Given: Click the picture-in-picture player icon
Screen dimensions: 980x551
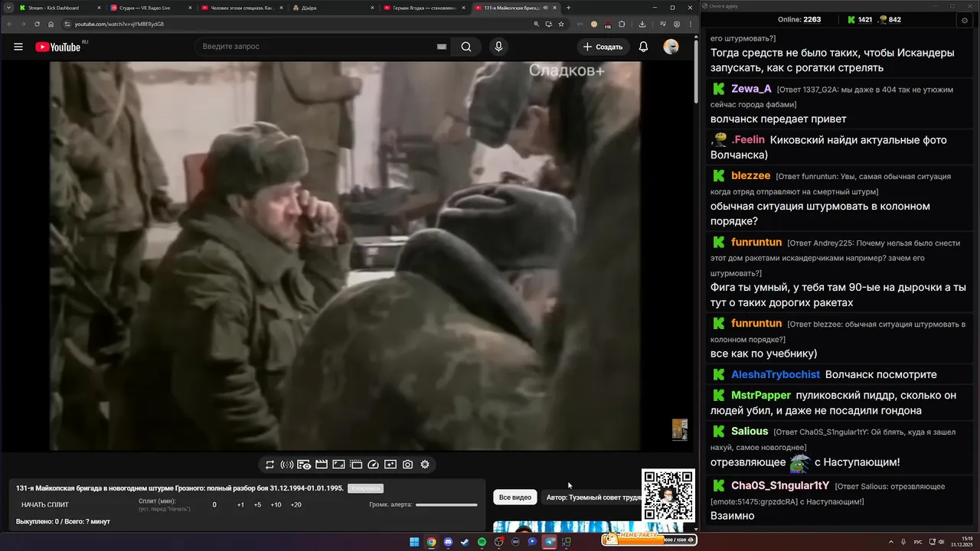Looking at the screenshot, I should [x=338, y=465].
